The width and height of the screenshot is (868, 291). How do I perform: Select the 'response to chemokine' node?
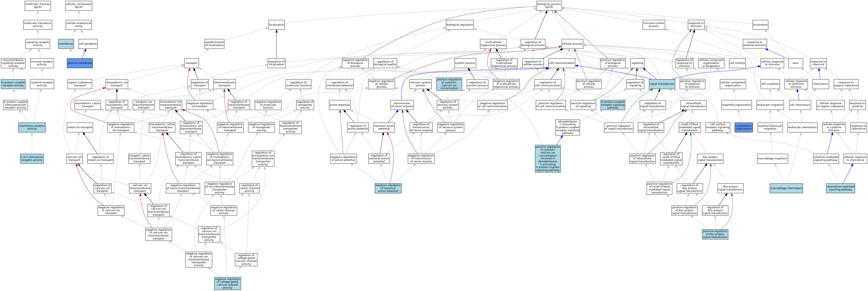[x=858, y=127]
